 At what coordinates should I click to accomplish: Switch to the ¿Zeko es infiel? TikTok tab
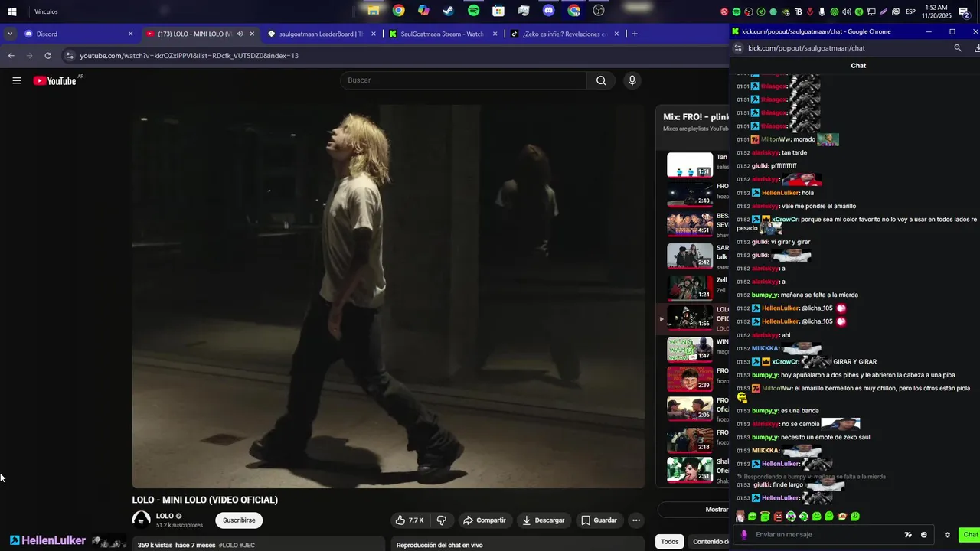[x=564, y=34]
